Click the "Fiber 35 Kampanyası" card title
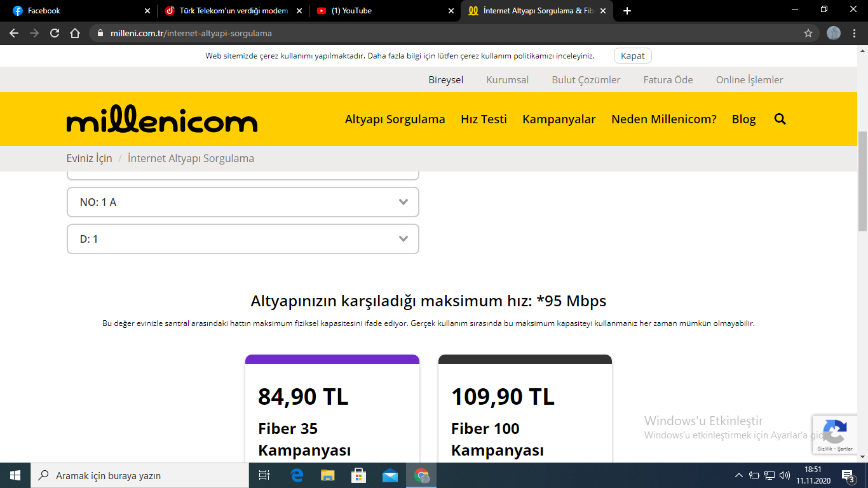 tap(304, 440)
